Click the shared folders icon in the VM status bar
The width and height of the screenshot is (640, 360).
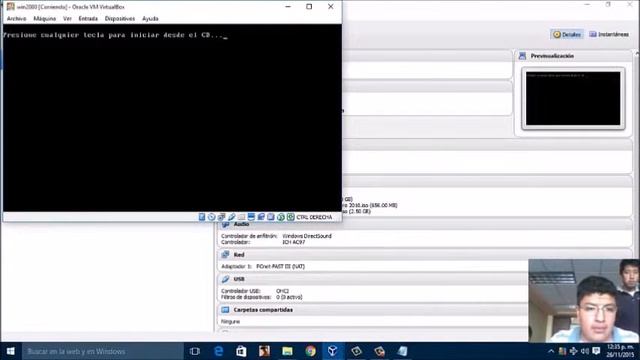241,217
